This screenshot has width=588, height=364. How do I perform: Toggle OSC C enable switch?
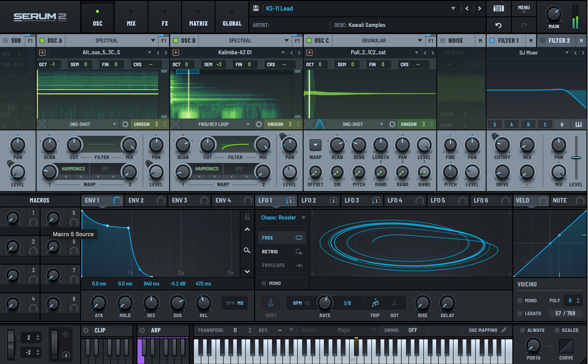point(309,40)
